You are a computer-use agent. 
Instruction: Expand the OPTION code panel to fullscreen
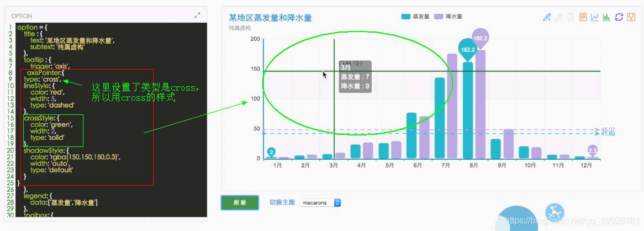[197, 15]
